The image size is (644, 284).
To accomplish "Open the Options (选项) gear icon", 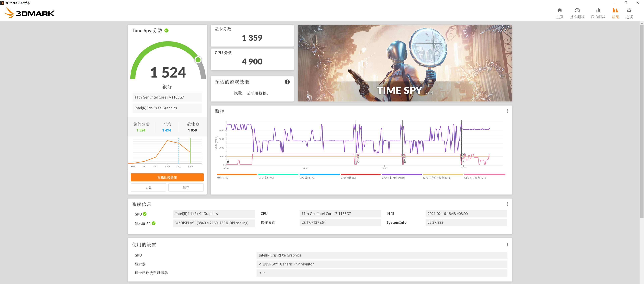I will pyautogui.click(x=629, y=10).
